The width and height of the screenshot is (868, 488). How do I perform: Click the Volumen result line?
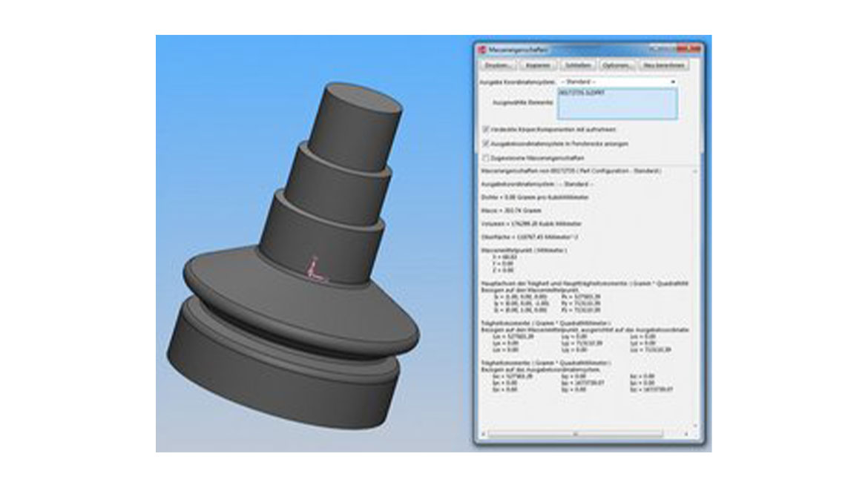[531, 224]
